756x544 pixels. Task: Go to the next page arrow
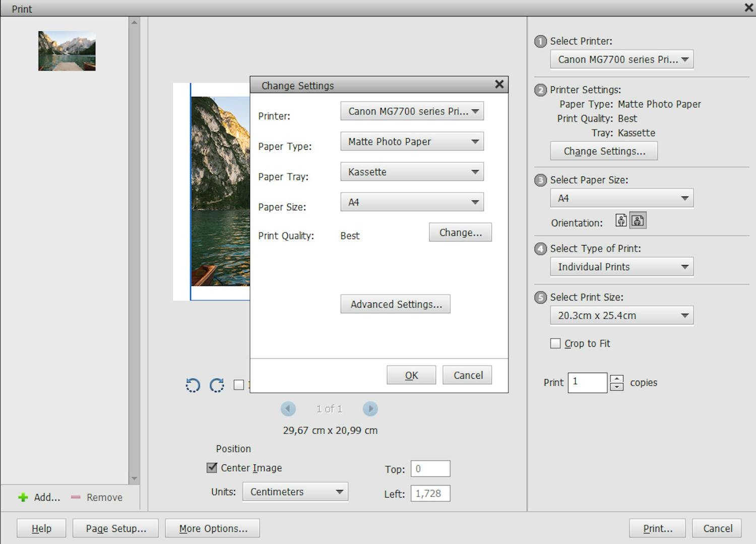pos(370,408)
